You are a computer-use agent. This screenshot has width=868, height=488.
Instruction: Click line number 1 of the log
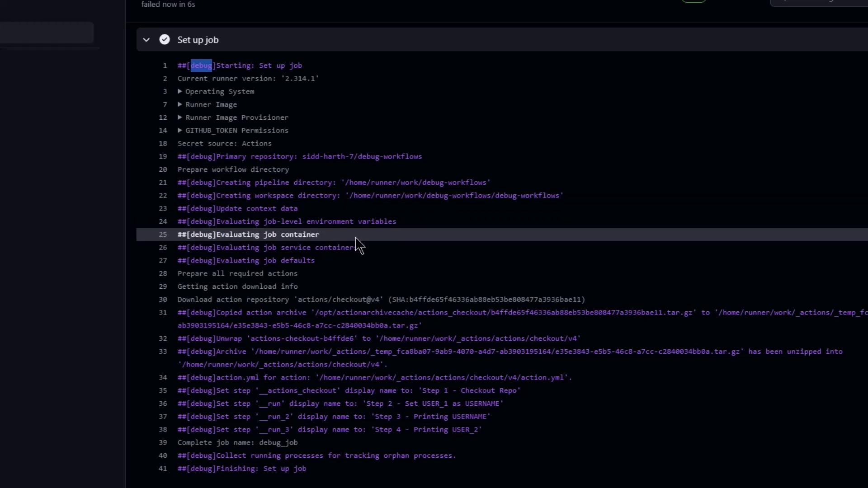coord(165,66)
